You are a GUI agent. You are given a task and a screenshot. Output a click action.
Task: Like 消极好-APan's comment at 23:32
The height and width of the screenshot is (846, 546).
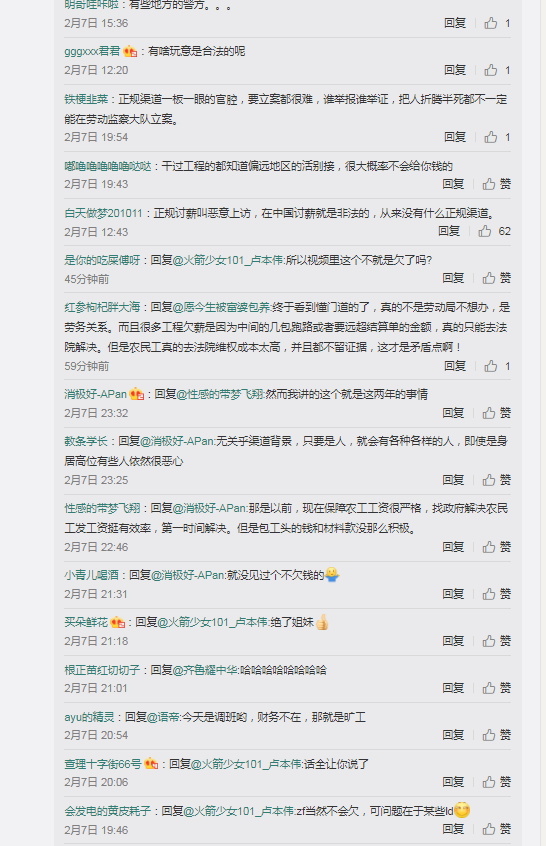tap(496, 413)
